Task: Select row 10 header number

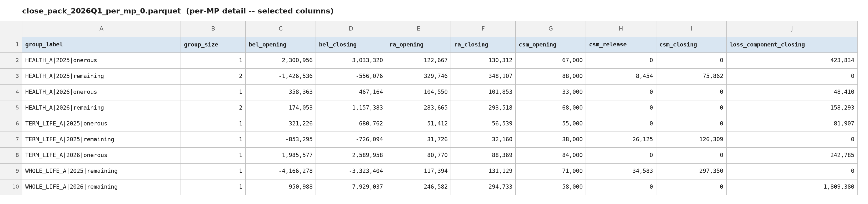Action: (11, 187)
